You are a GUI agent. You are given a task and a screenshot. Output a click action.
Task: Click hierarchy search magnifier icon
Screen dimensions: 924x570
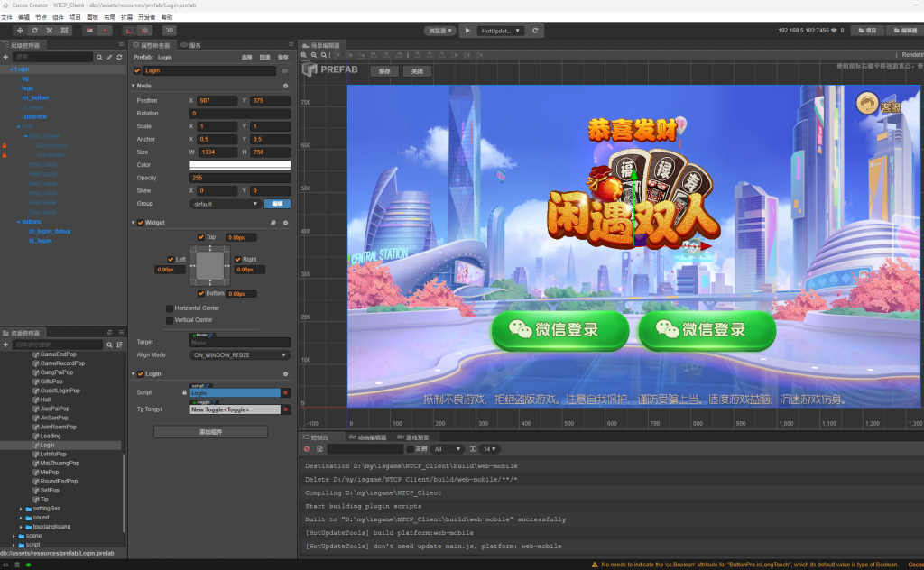coord(99,57)
